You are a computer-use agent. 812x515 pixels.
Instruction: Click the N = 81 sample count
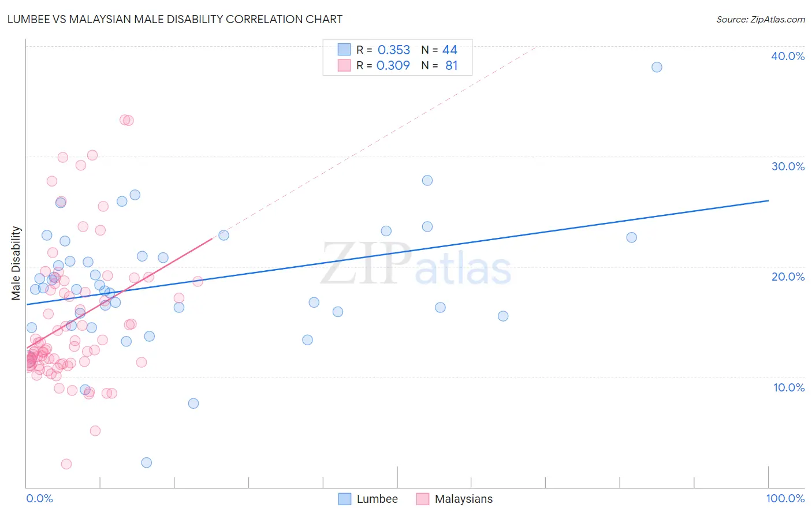(x=439, y=65)
